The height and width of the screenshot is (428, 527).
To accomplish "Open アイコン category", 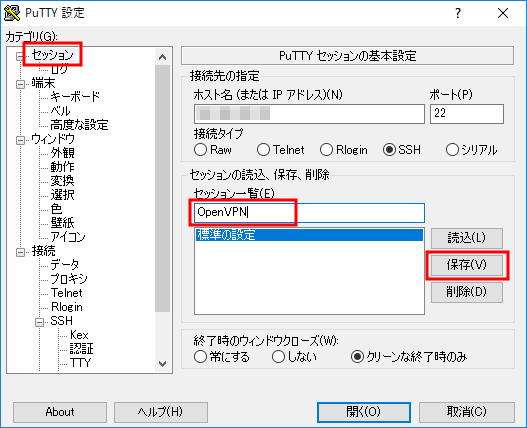I will (68, 237).
